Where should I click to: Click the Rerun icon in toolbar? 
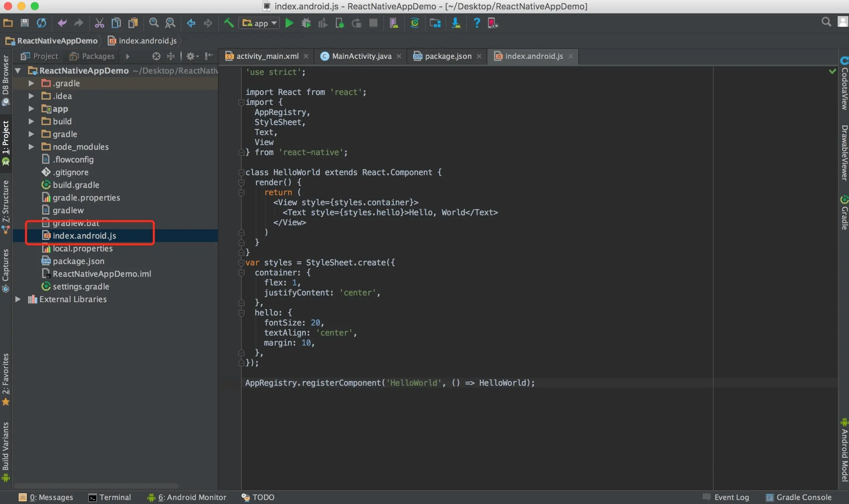356,23
